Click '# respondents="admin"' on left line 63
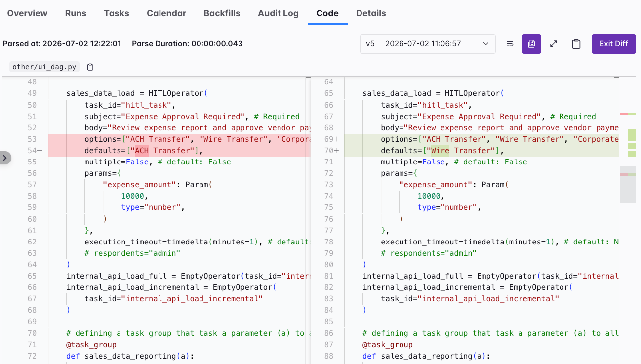Image resolution: width=641 pixels, height=364 pixels. (x=132, y=253)
